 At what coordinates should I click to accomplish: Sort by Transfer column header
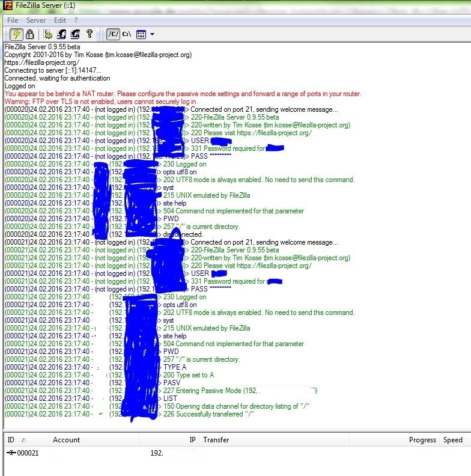(x=274, y=439)
